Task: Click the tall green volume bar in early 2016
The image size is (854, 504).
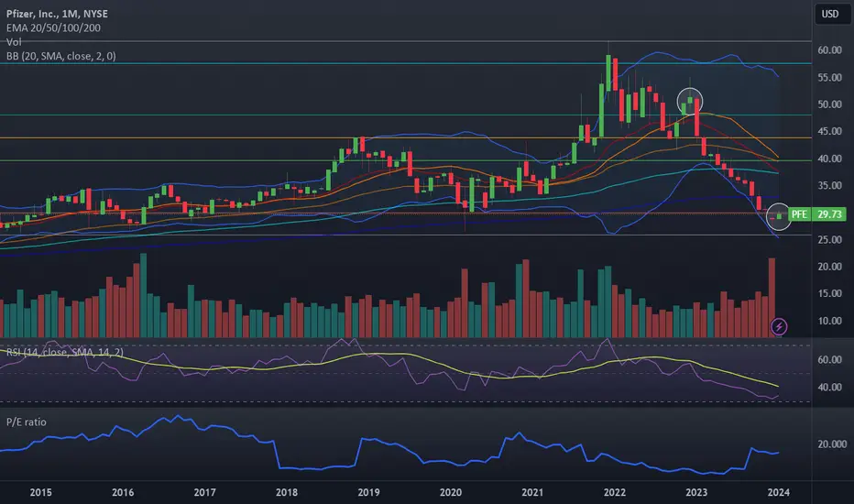Action: point(143,295)
